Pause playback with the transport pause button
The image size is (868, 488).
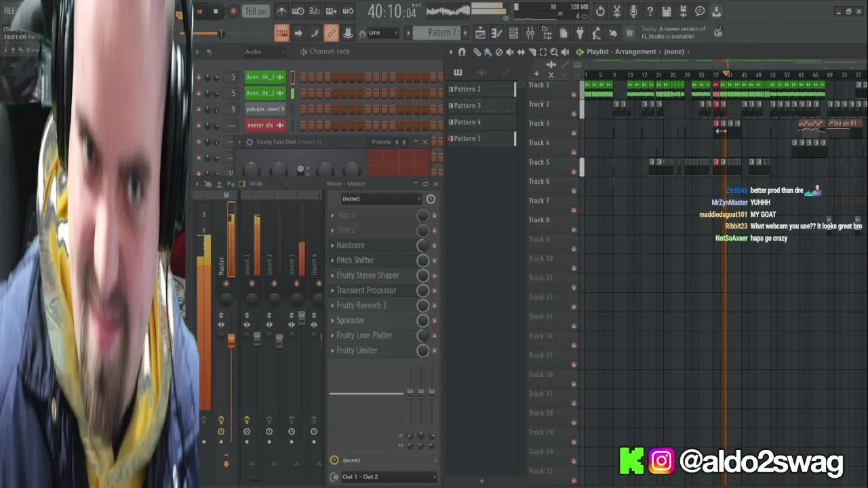click(x=199, y=11)
